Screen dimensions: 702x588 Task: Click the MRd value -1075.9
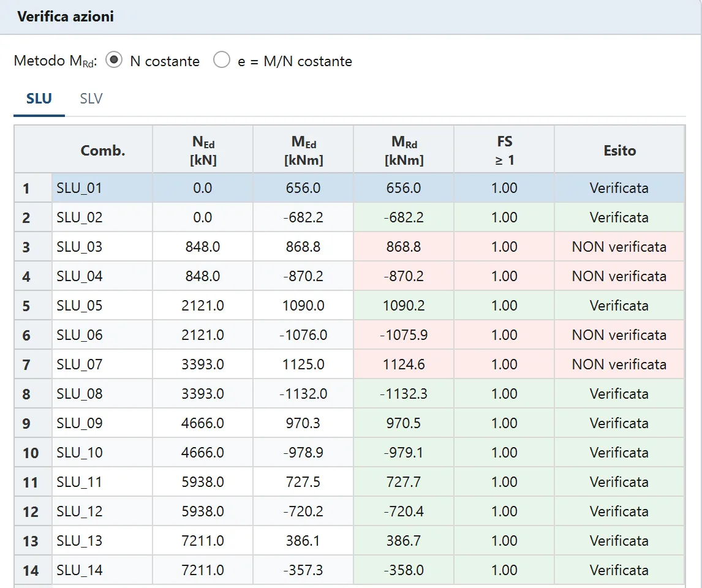[x=404, y=335]
